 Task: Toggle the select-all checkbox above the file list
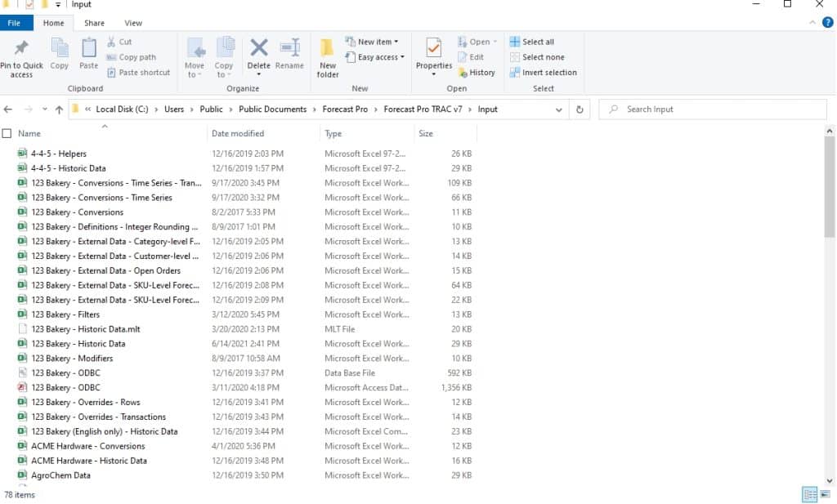coord(7,133)
